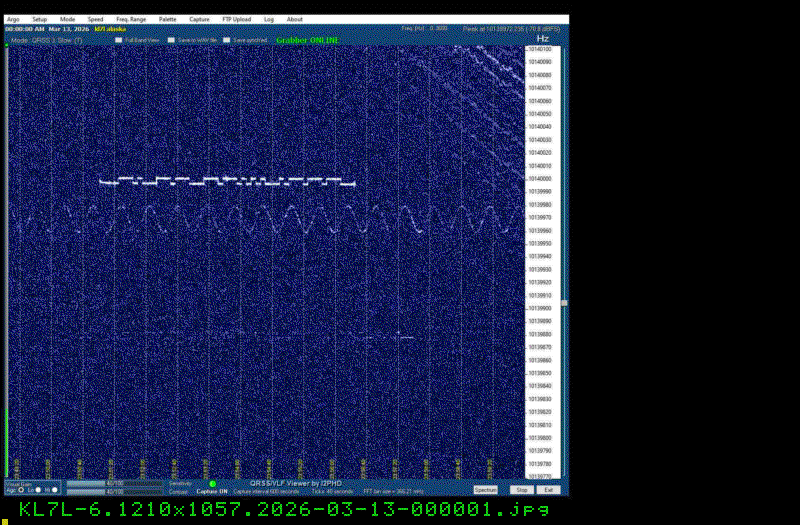Open the Setup menu

click(x=39, y=19)
